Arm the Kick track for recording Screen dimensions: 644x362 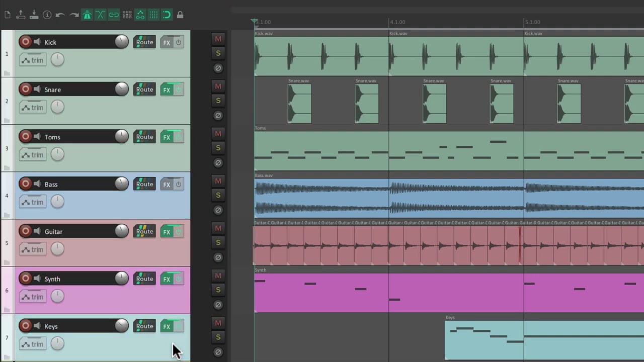point(25,42)
